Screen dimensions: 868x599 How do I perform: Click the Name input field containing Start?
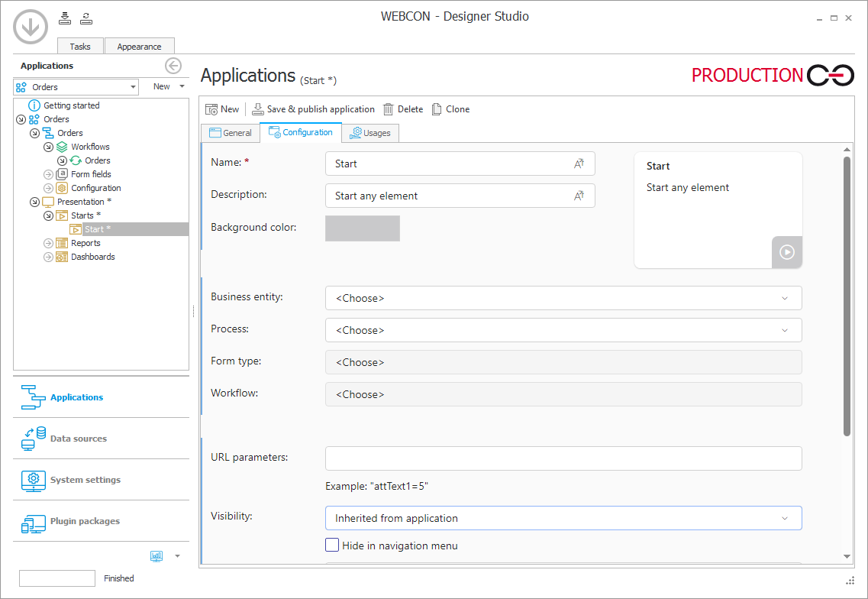(x=460, y=164)
